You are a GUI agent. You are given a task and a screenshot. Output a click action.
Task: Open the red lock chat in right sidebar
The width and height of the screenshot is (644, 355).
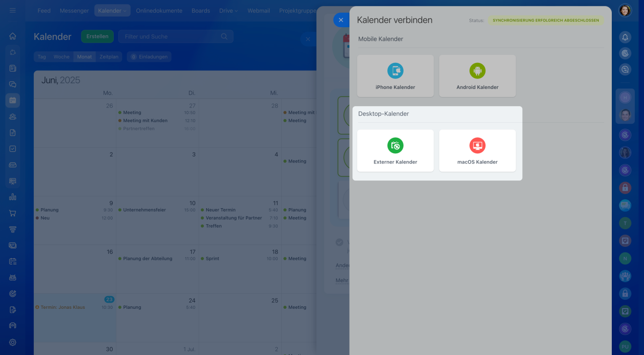pos(625,188)
